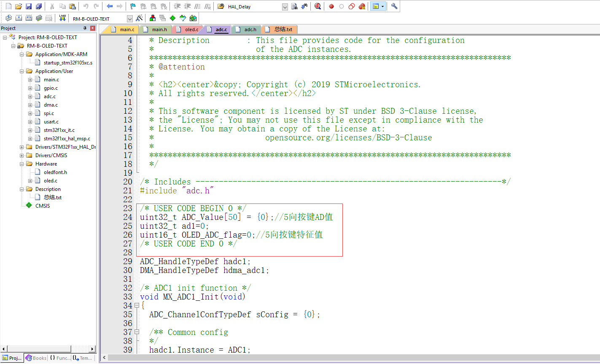
Task: Click the Project panel scroll-right arrow
Action: point(92,349)
